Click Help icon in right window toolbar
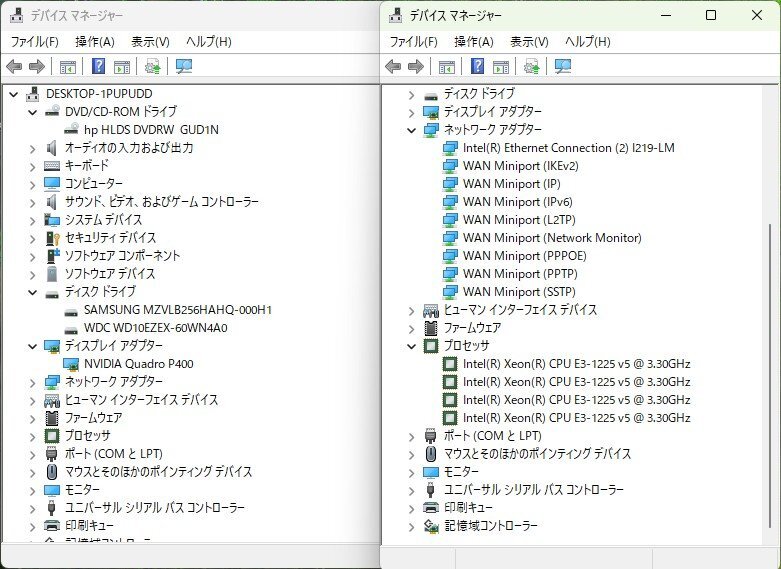The height and width of the screenshot is (569, 781). [478, 66]
